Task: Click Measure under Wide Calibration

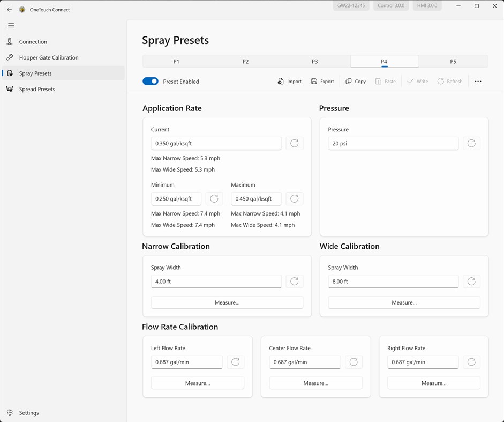Action: point(404,302)
